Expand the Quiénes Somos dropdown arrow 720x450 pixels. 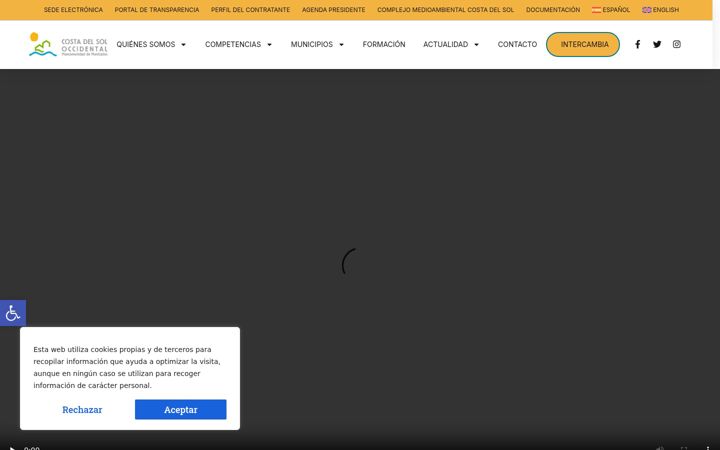pos(183,45)
